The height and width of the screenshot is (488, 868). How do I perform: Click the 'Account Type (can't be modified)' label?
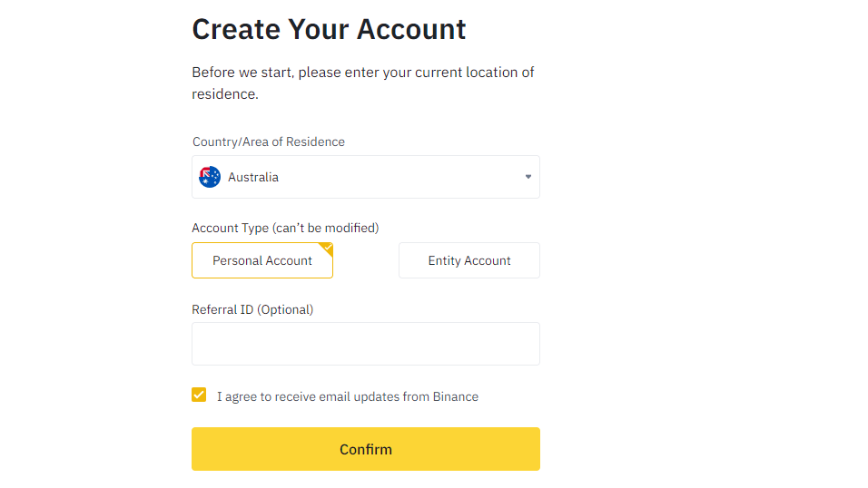[285, 228]
